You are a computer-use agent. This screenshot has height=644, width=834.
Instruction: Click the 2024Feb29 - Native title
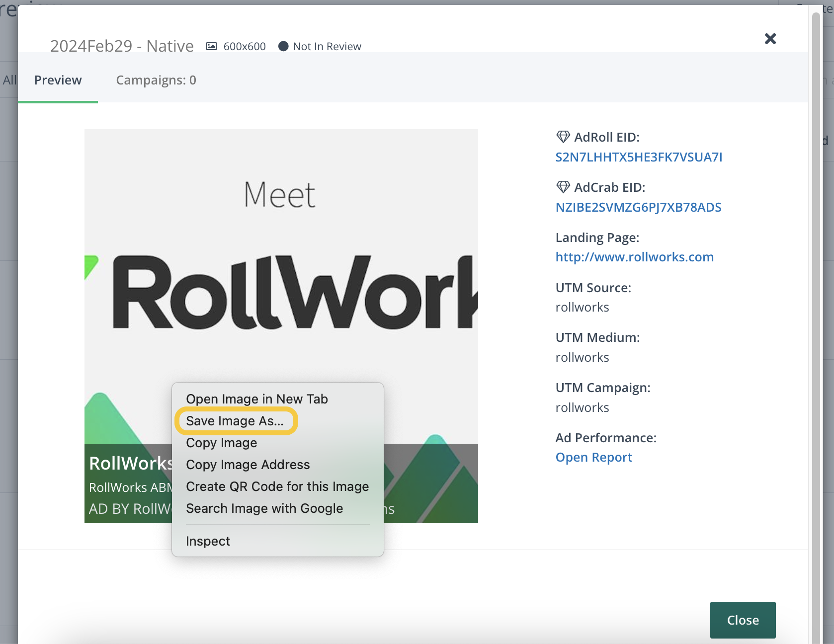122,46
